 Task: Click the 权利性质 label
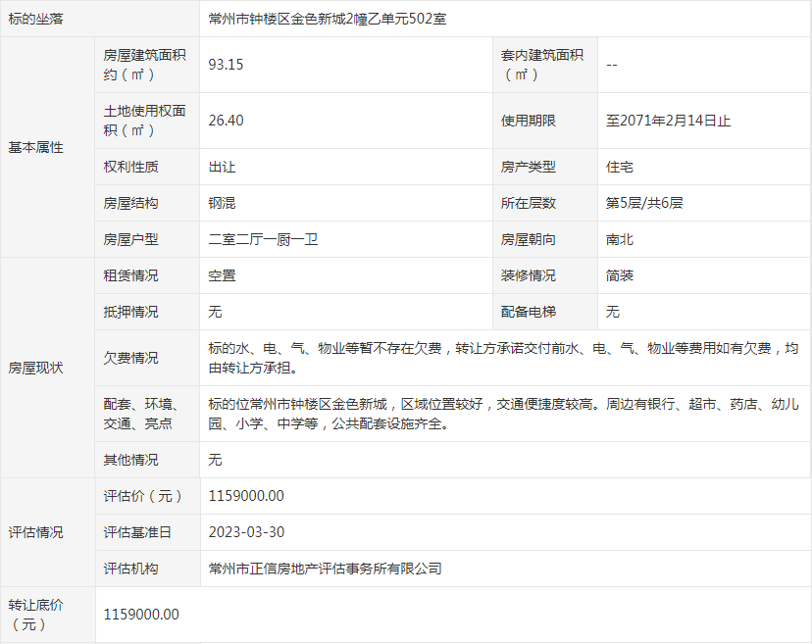tap(130, 167)
